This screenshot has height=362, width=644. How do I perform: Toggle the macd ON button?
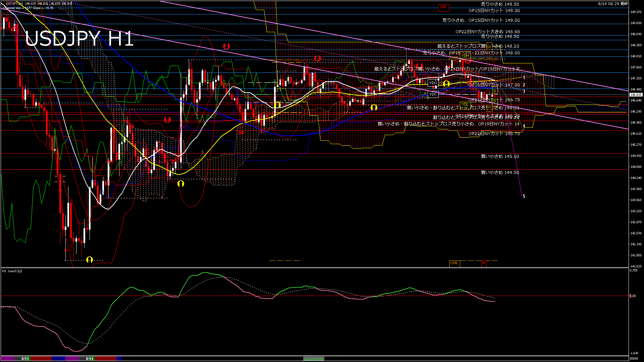tap(314, 359)
